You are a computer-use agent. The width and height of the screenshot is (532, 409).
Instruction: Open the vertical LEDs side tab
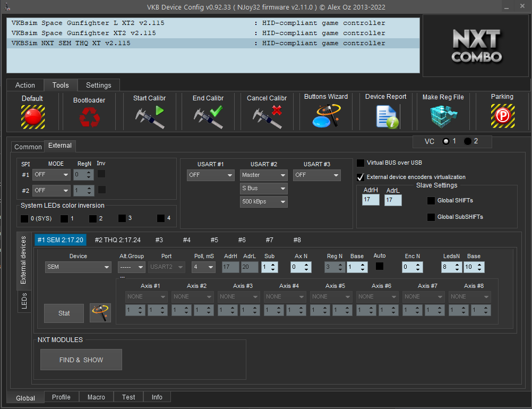click(x=24, y=301)
